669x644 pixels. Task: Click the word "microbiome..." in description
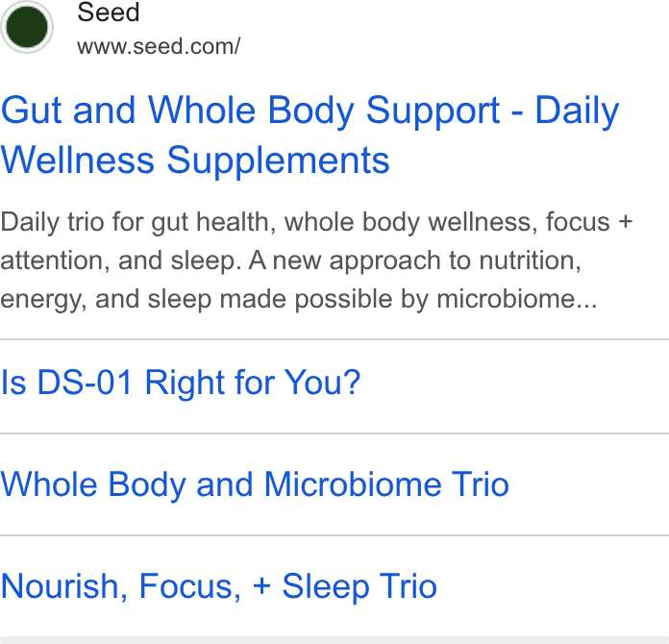tap(517, 299)
